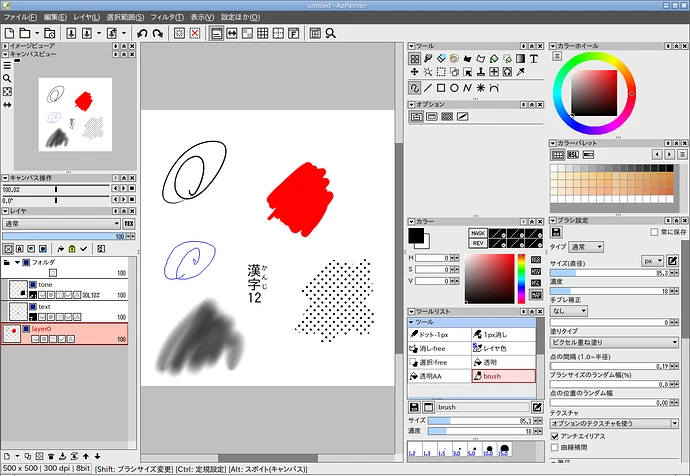Select the rectangular selection tool
This screenshot has height=476, width=690.
(x=441, y=72)
